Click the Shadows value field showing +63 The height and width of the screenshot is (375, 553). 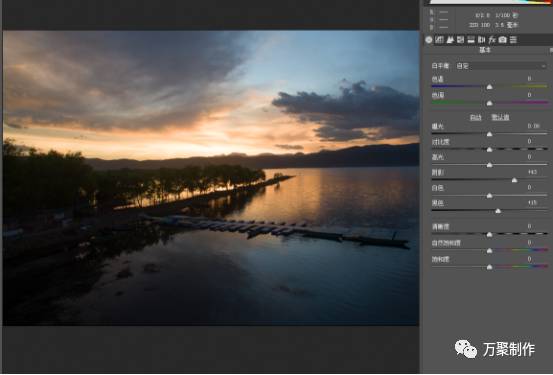532,172
